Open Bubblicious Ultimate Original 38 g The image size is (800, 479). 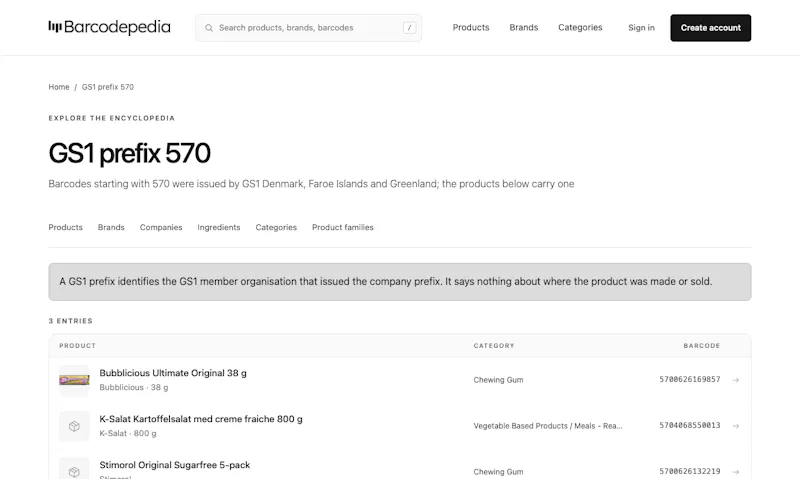point(173,373)
